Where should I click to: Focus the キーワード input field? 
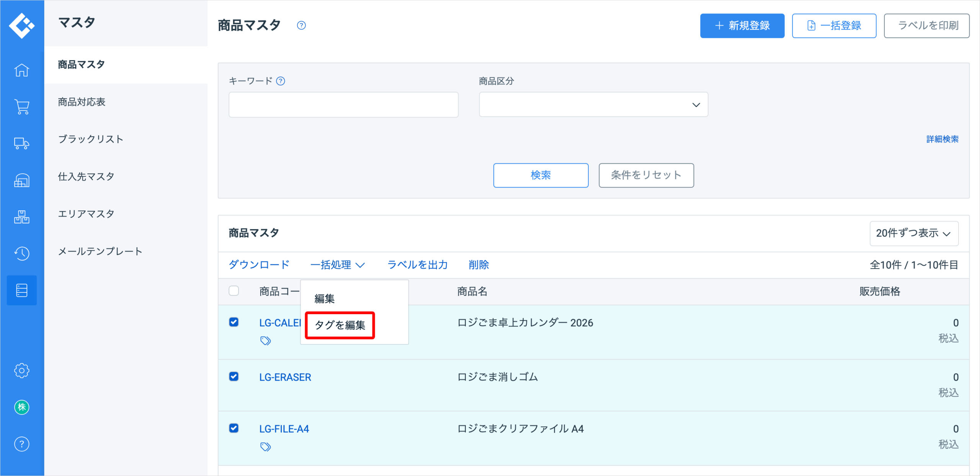click(x=343, y=104)
